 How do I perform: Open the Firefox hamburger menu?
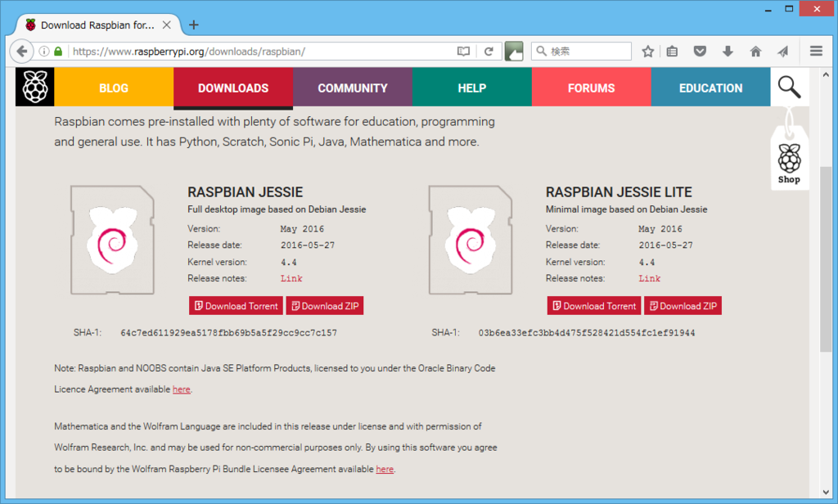point(816,52)
